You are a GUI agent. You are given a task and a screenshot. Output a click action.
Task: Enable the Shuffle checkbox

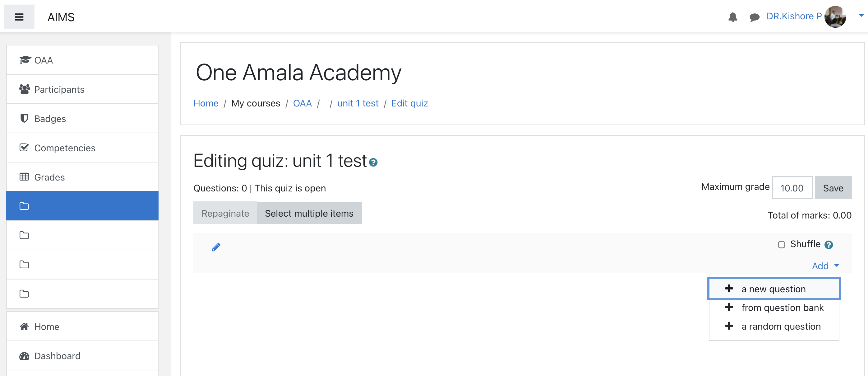(x=781, y=244)
